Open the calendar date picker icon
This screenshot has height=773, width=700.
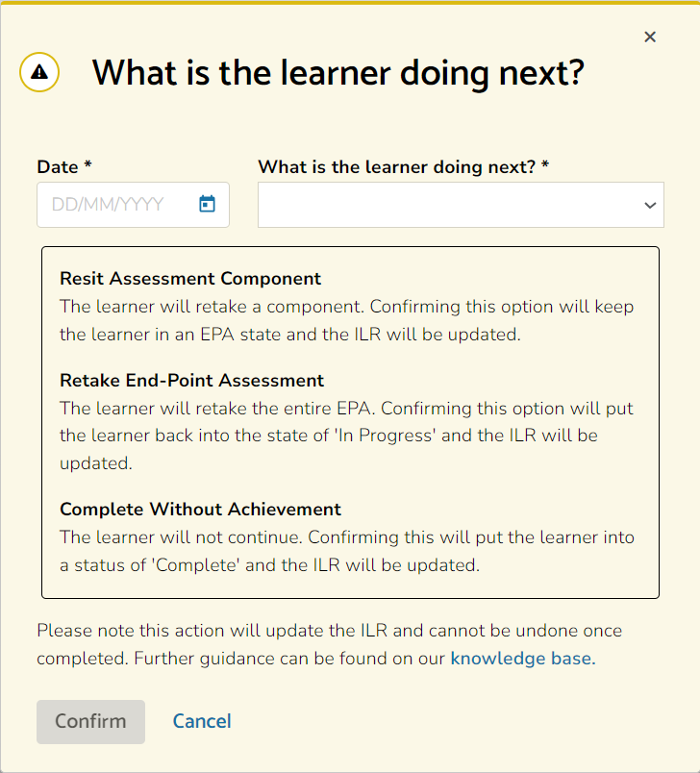(207, 204)
